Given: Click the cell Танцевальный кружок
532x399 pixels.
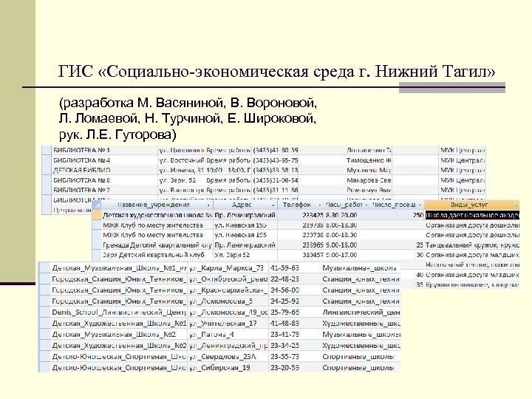Looking at the screenshot, I should [x=472, y=245].
